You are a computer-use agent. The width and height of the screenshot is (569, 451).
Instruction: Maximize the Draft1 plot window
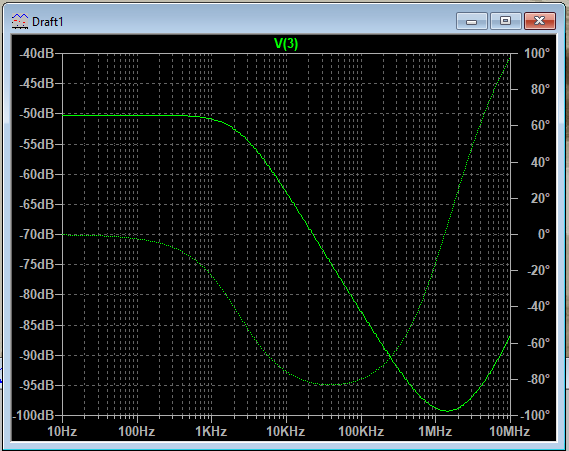tap(505, 21)
